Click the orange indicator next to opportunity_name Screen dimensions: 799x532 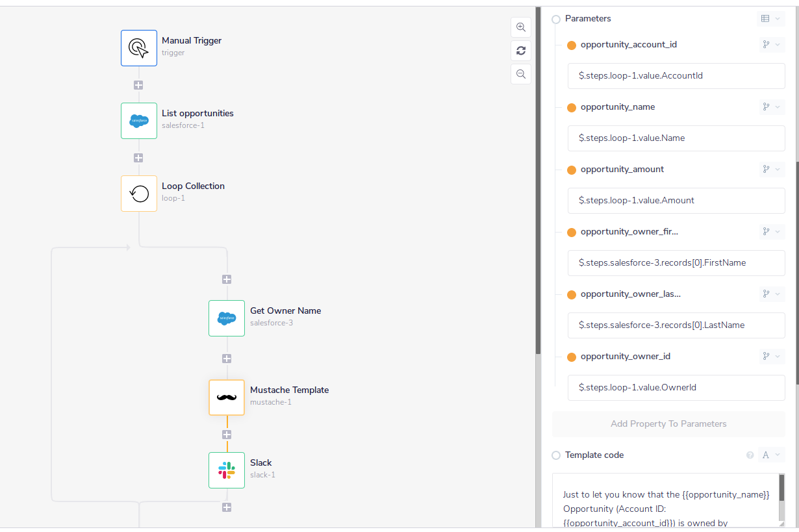571,107
